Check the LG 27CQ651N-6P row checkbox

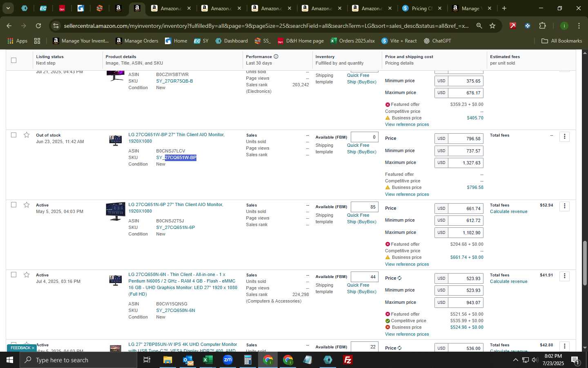pyautogui.click(x=13, y=205)
